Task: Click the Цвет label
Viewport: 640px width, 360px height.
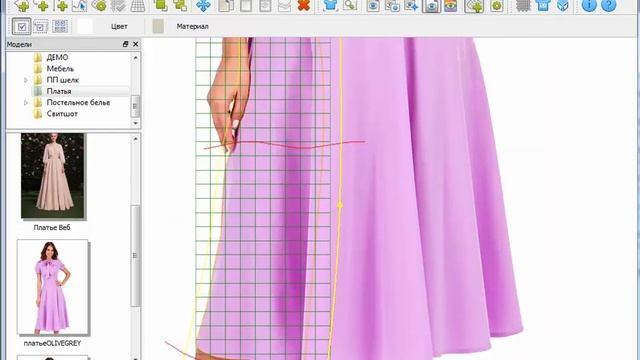Action: point(119,27)
